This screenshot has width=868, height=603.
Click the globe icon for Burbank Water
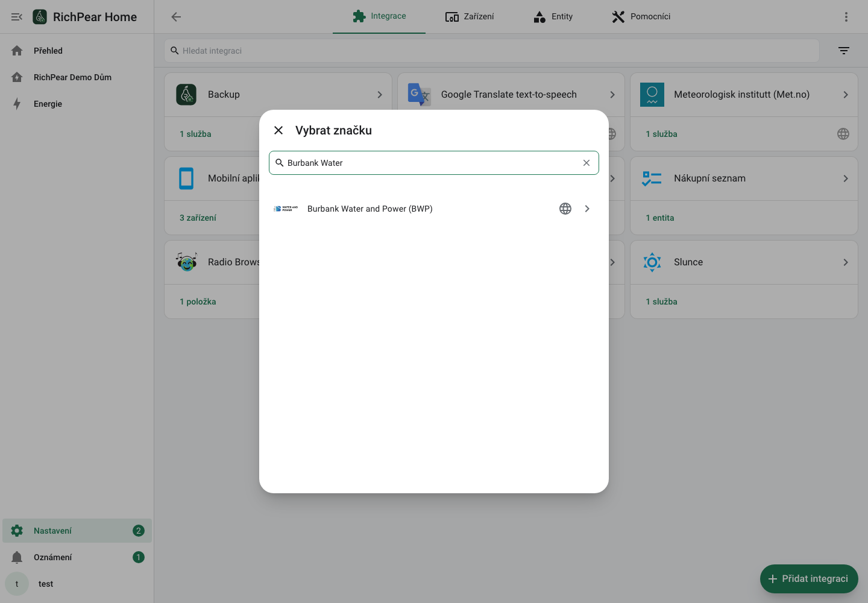[x=565, y=209]
